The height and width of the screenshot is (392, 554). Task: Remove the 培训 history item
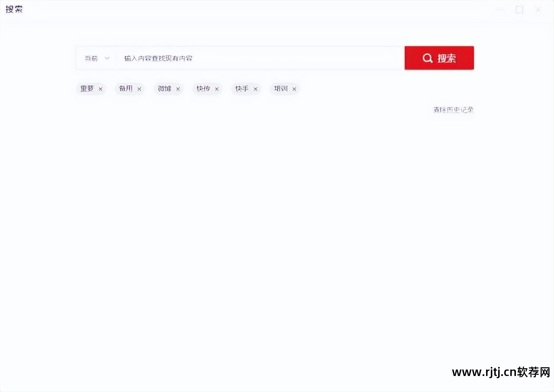pyautogui.click(x=294, y=89)
